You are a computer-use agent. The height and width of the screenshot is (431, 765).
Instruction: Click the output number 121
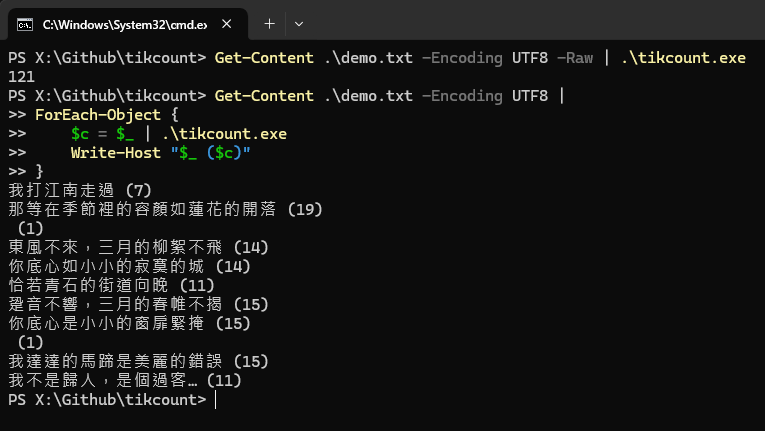coord(21,75)
